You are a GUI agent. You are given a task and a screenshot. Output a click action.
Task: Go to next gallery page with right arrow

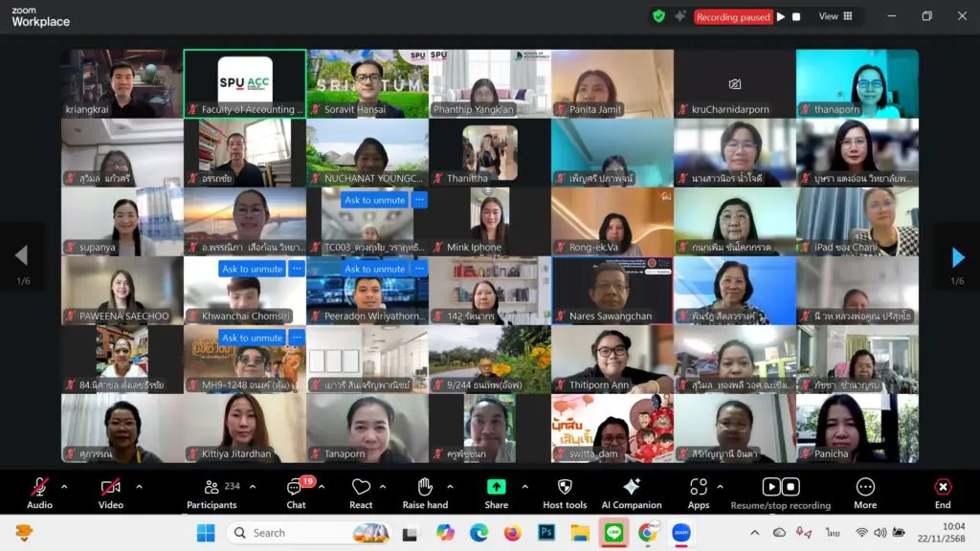click(958, 256)
